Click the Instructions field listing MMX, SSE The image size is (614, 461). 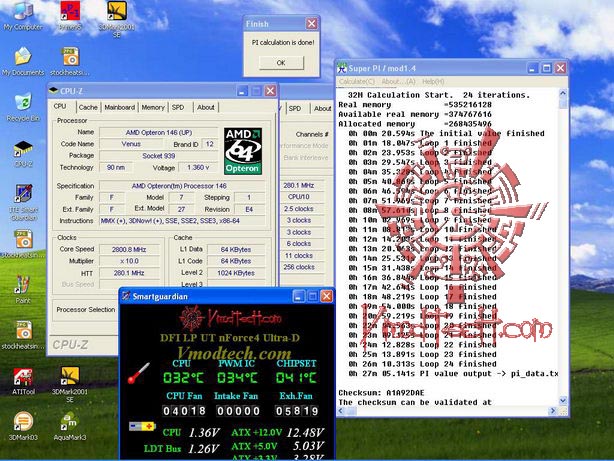[x=182, y=221]
